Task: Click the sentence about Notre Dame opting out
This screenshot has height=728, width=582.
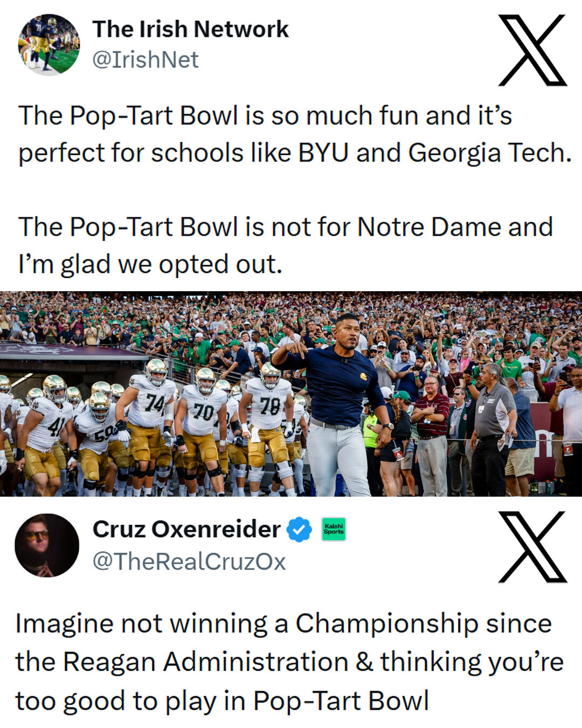Action: click(286, 245)
